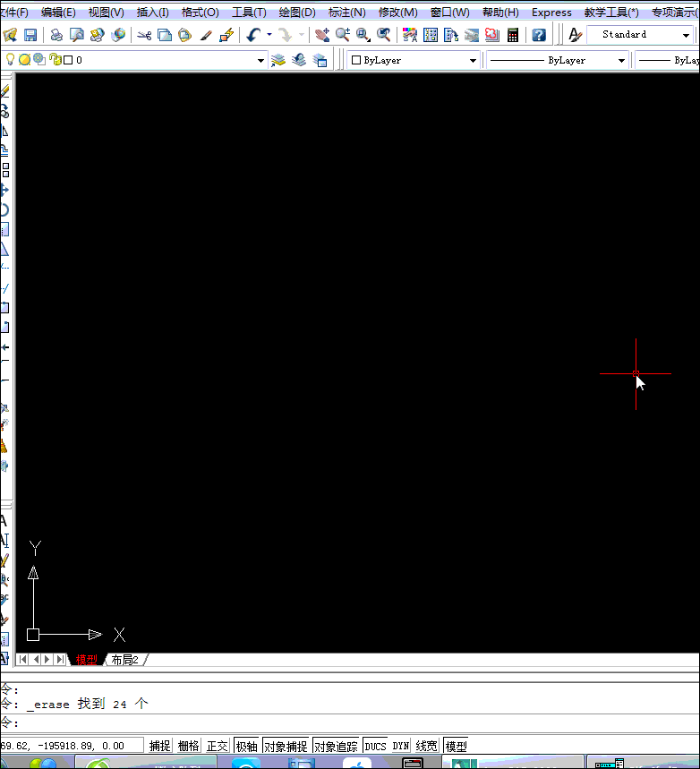The width and height of the screenshot is (700, 769).
Task: Click the Copy to clipboard icon
Action: pos(165,35)
